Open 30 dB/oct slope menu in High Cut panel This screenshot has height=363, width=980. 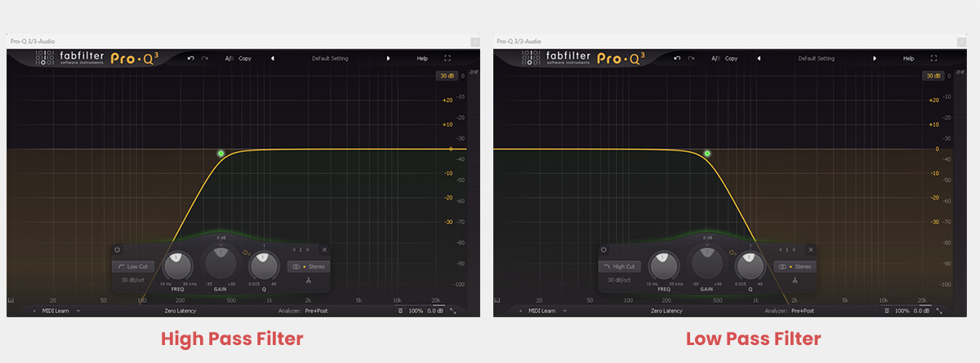(x=620, y=280)
